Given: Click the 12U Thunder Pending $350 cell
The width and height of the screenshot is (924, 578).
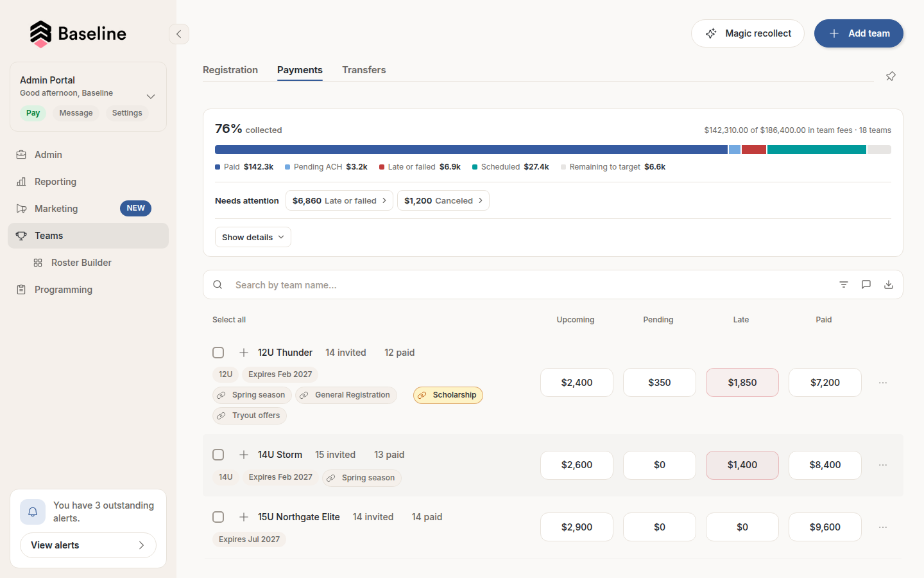Looking at the screenshot, I should [660, 383].
